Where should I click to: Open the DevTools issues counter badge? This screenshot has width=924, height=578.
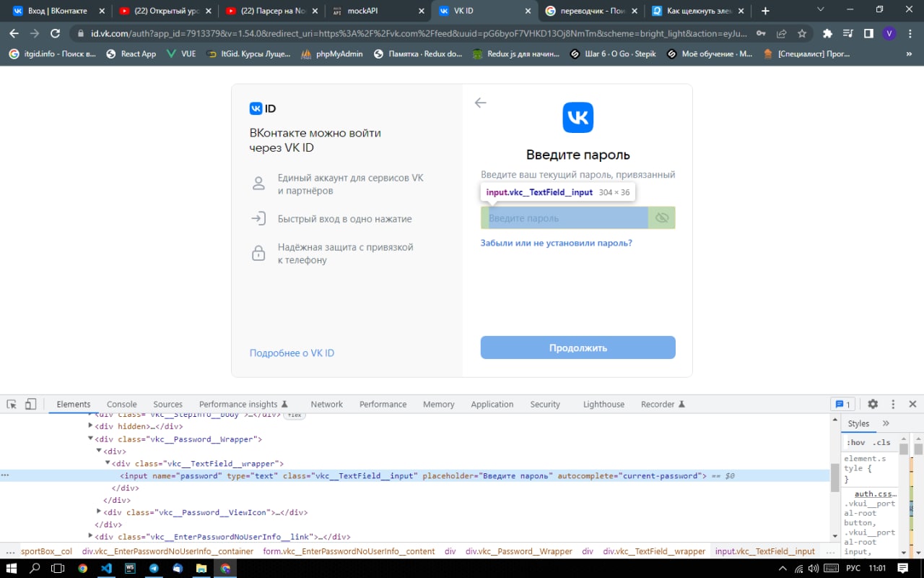[842, 404]
